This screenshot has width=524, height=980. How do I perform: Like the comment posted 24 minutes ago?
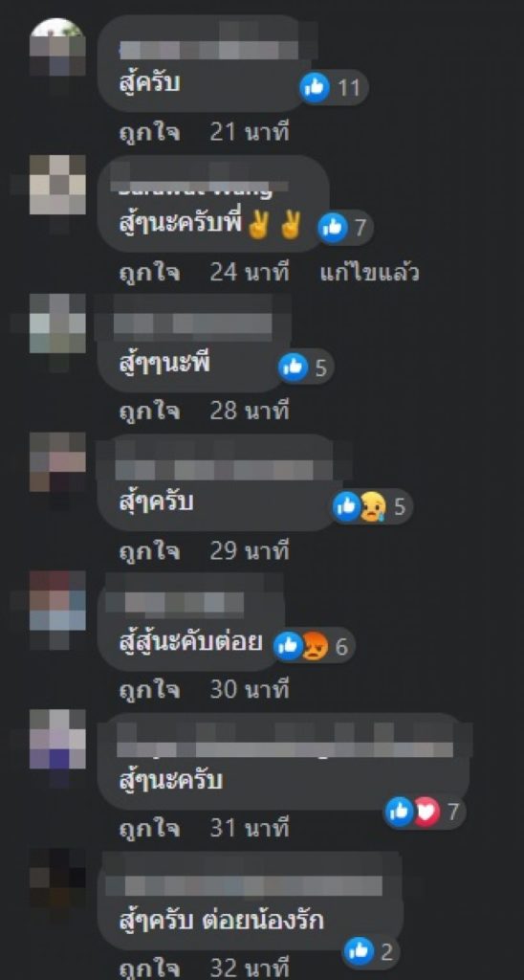pos(150,273)
